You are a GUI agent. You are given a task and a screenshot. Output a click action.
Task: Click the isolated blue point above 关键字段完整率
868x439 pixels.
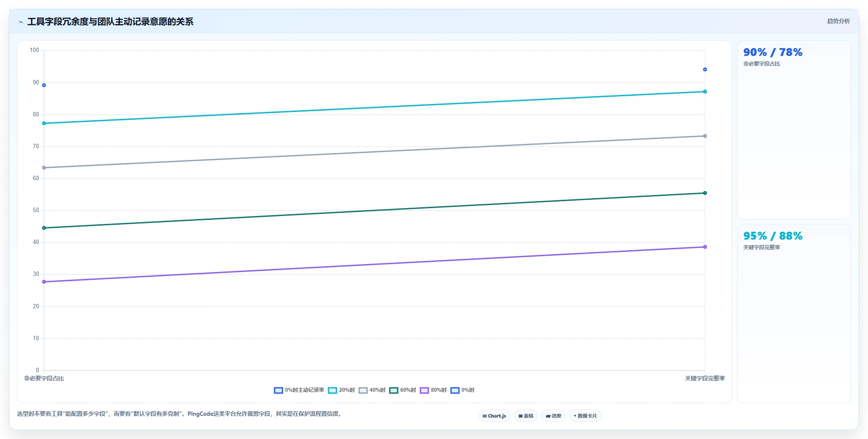click(x=705, y=70)
